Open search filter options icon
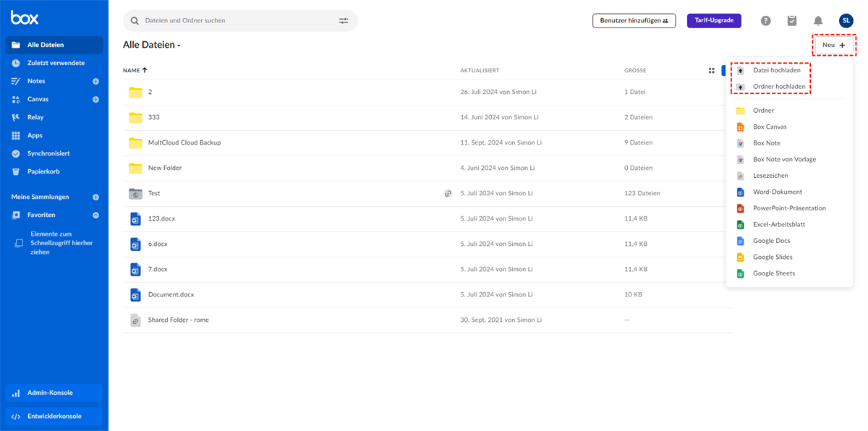 pos(344,21)
